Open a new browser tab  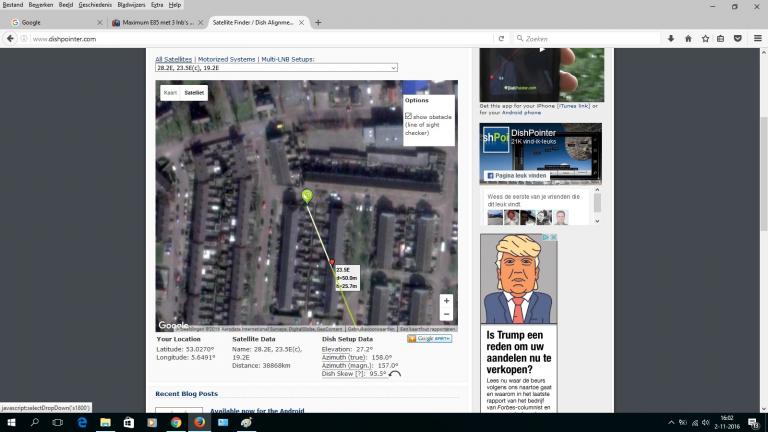click(x=318, y=22)
